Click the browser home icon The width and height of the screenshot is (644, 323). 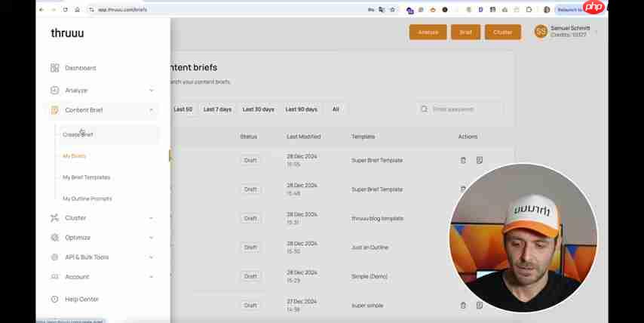(77, 10)
